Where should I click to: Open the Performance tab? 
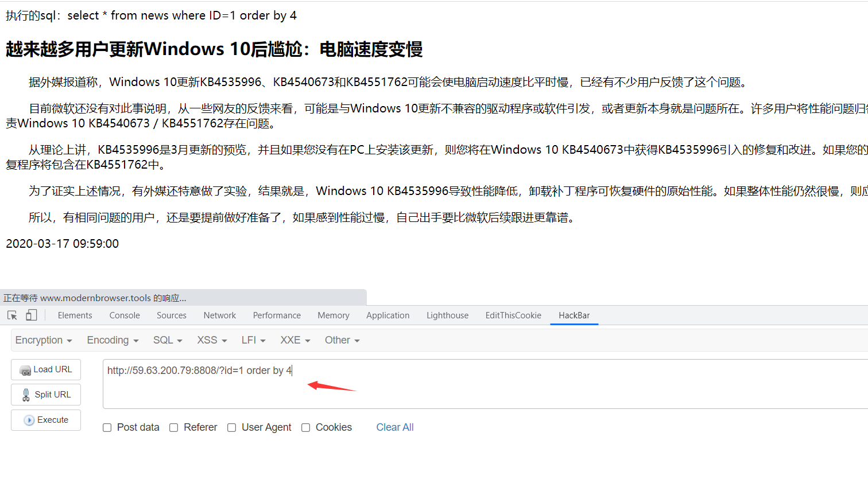(277, 315)
